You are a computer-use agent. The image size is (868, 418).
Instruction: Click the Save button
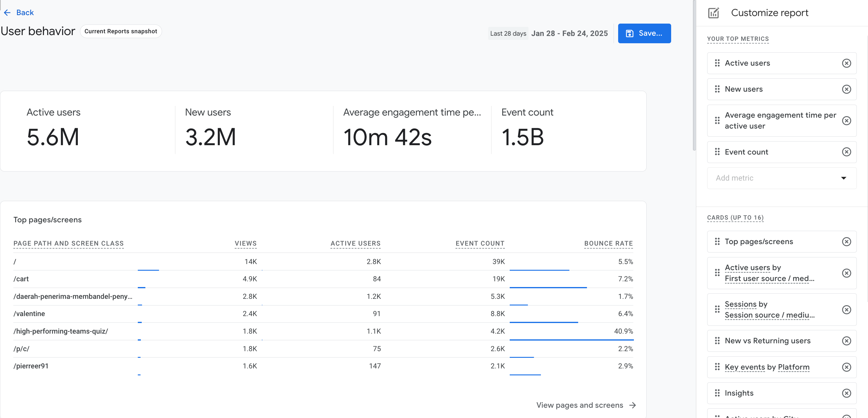[x=644, y=33]
